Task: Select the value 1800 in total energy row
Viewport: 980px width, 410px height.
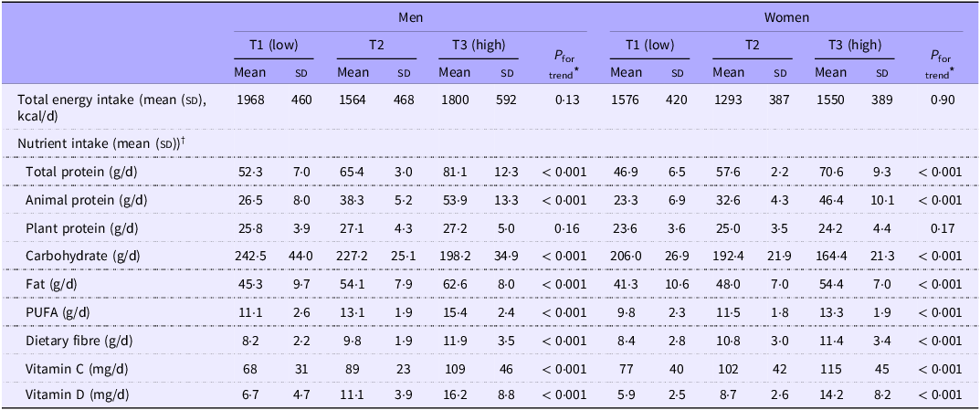Action: pyautogui.click(x=454, y=100)
